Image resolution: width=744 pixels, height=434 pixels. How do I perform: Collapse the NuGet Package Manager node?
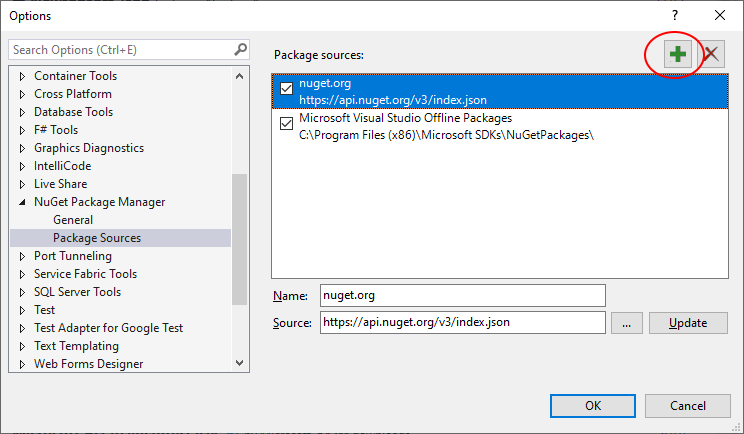(23, 202)
